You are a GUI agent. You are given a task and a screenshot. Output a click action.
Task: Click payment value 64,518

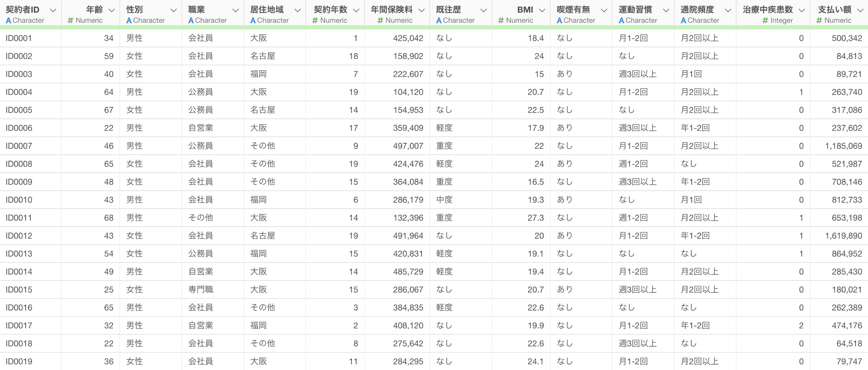coord(849,343)
